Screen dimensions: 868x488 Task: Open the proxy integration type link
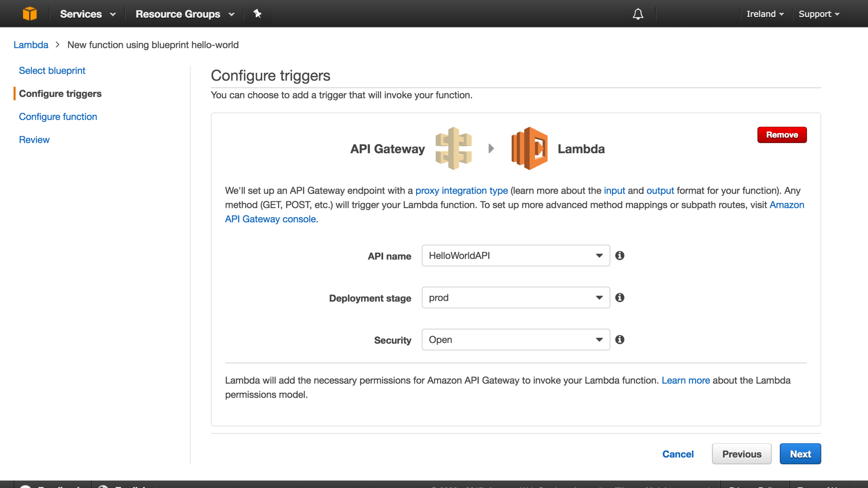click(461, 191)
